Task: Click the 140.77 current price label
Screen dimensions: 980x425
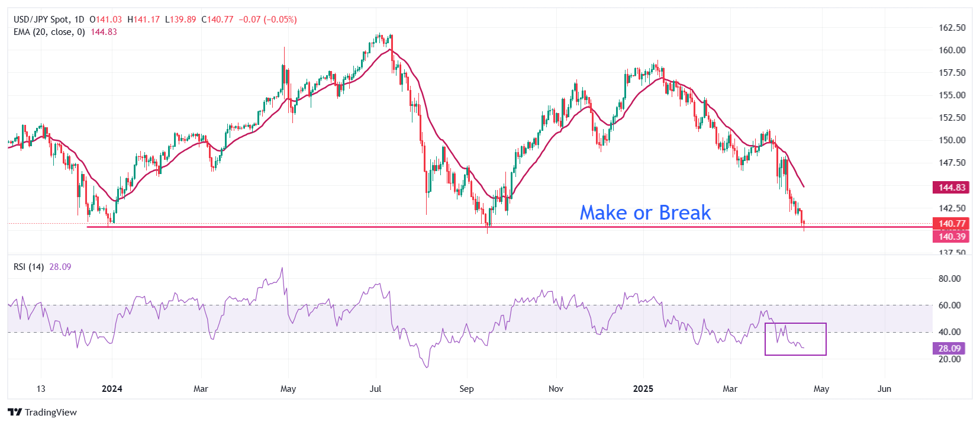Action: (x=952, y=224)
